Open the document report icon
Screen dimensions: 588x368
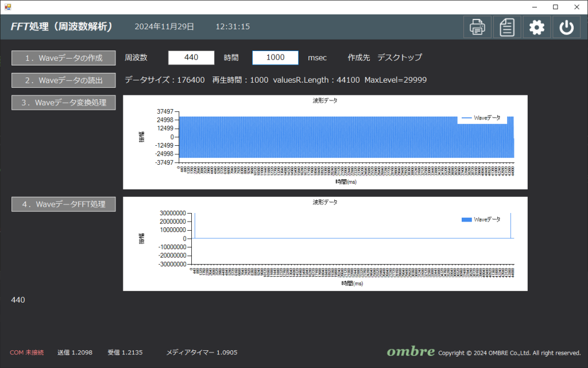click(x=507, y=27)
